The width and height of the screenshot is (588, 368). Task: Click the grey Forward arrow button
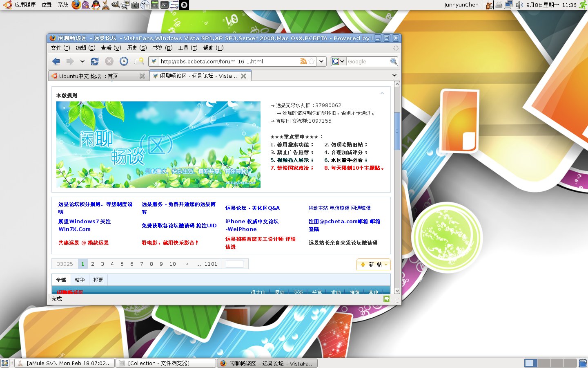point(70,61)
